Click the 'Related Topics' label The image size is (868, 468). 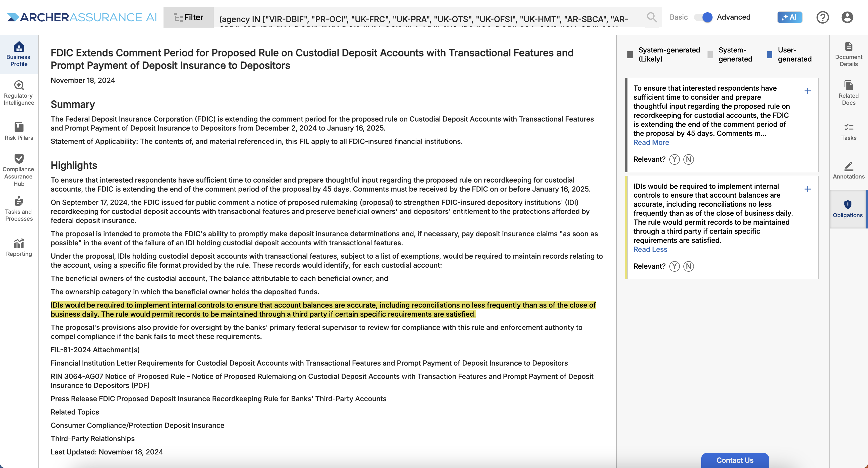(75, 413)
